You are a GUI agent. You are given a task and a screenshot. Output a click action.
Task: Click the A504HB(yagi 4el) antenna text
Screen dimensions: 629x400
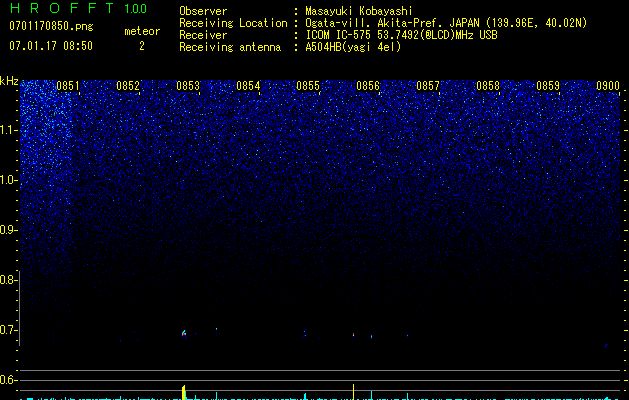353,47
